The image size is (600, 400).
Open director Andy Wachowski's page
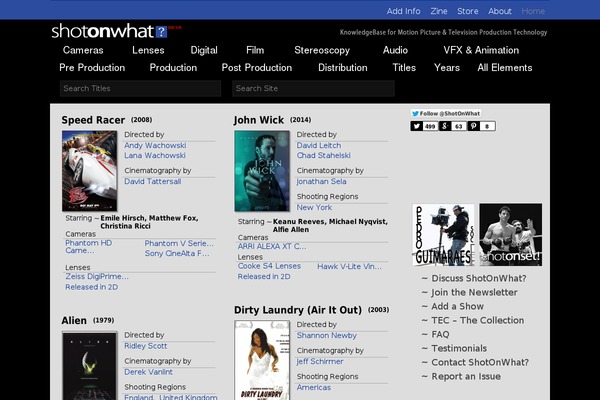point(155,145)
